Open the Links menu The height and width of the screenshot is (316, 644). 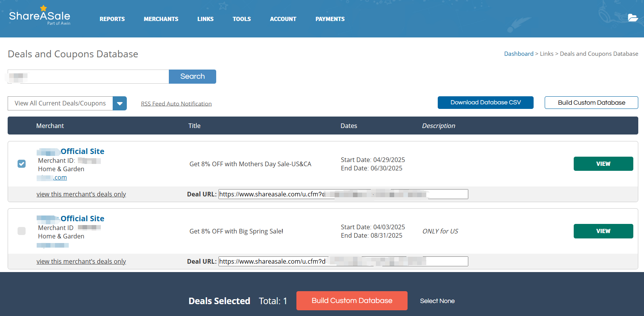(x=205, y=19)
